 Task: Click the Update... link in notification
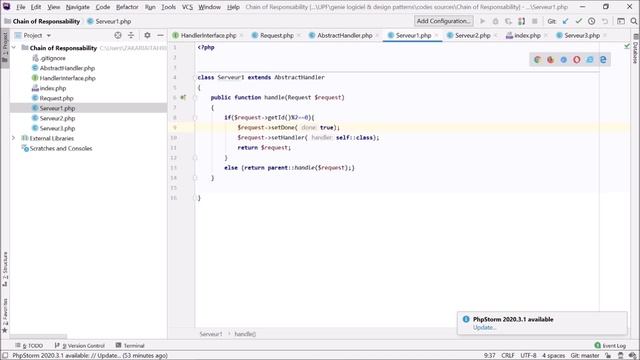[484, 327]
